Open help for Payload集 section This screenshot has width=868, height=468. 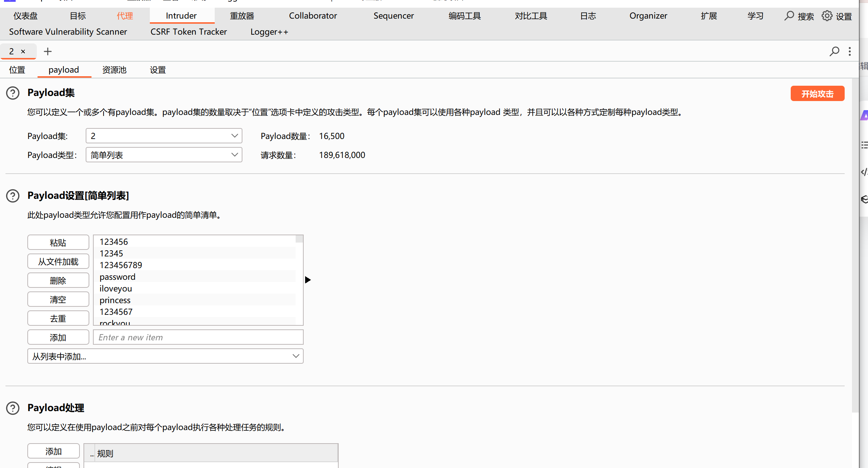point(13,93)
